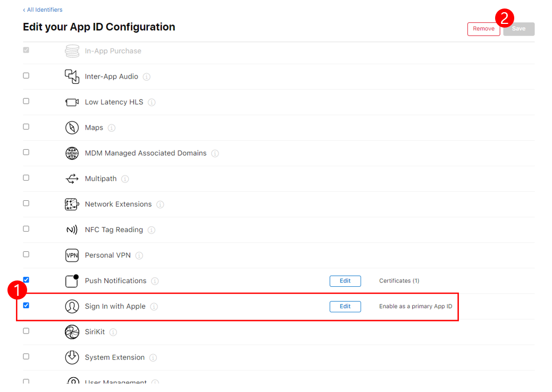Image resolution: width=552 pixels, height=392 pixels.
Task: Tick the Personal VPN checkbox
Action: tap(26, 254)
